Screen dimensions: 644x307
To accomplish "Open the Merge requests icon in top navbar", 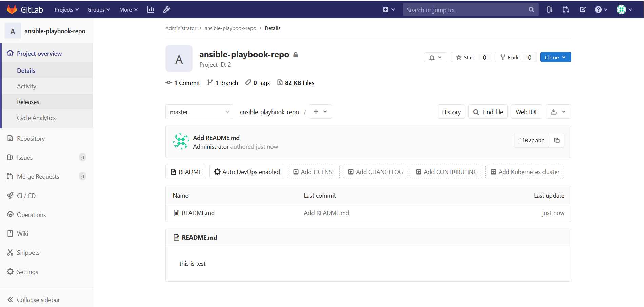I will [566, 9].
